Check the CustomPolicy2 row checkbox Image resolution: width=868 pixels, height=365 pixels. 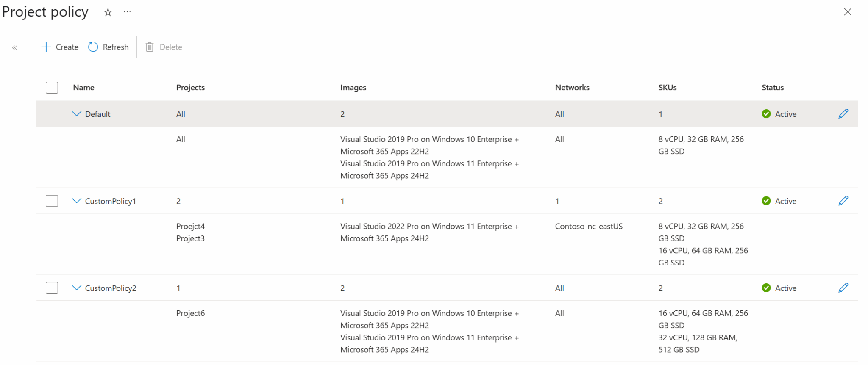click(52, 288)
